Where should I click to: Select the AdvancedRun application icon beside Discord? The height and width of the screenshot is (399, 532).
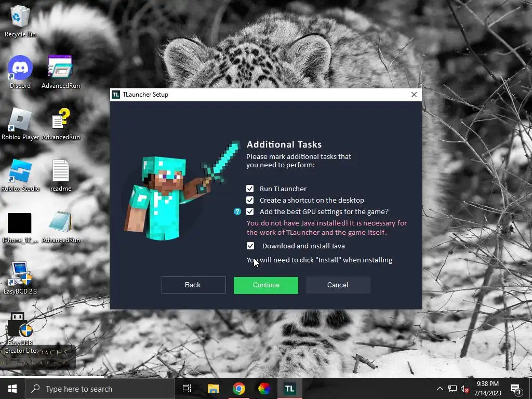(x=61, y=72)
